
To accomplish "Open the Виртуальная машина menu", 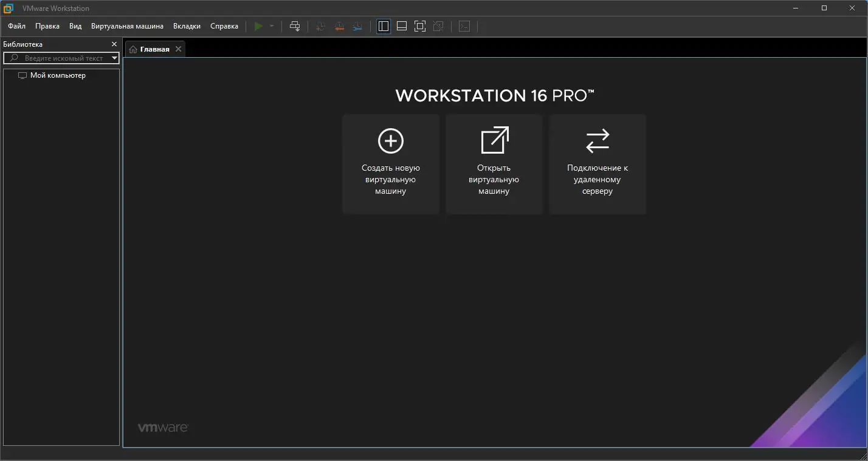I will click(127, 26).
